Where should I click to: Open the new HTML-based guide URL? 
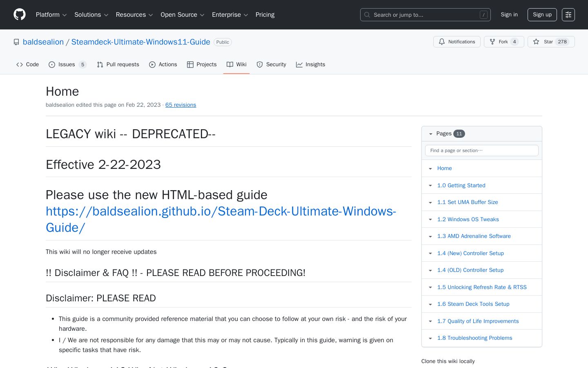tap(221, 220)
